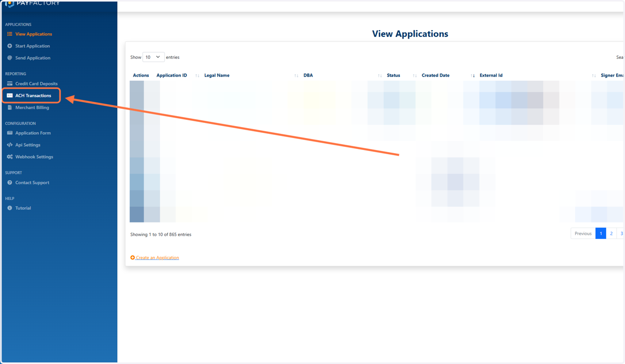Click the Api Settings code icon
This screenshot has height=364, width=625.
[x=9, y=145]
